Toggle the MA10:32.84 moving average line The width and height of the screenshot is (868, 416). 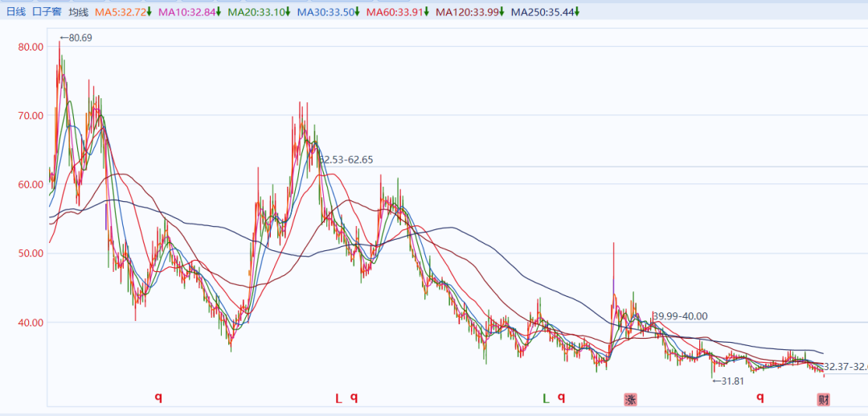pyautogui.click(x=190, y=12)
